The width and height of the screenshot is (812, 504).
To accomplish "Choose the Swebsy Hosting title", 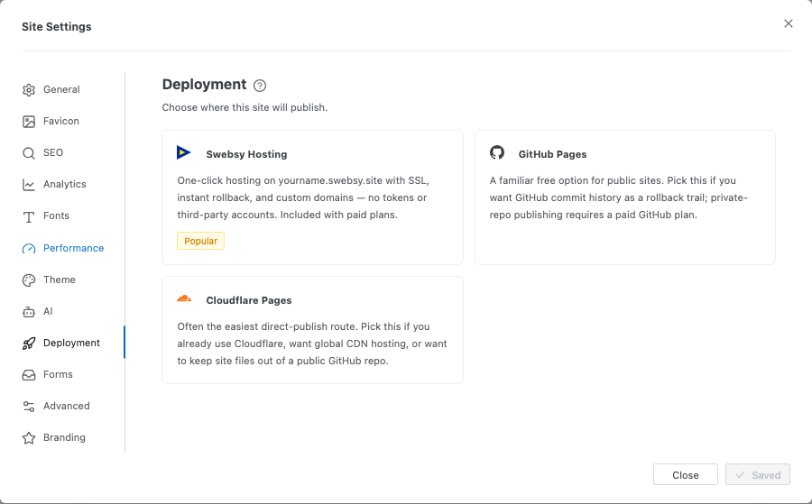I will click(246, 154).
